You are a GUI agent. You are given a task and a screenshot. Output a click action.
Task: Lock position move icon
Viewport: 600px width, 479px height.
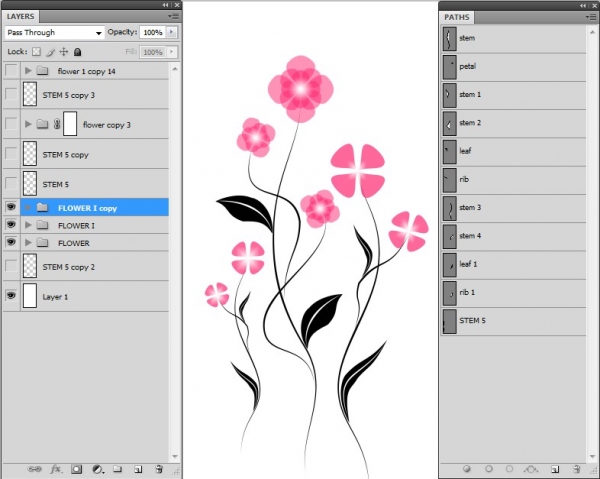coord(64,52)
